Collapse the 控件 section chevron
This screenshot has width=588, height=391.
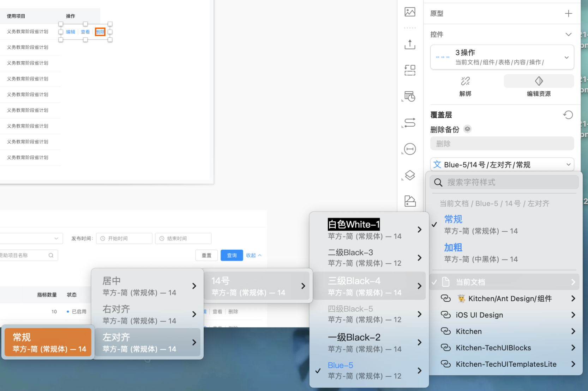[x=568, y=35]
